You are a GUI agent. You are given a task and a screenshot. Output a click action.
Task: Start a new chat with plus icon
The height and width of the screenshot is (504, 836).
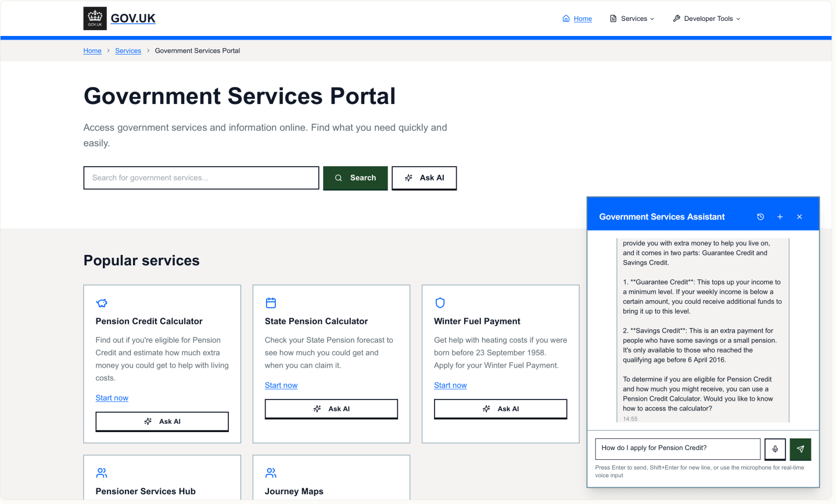coord(780,217)
